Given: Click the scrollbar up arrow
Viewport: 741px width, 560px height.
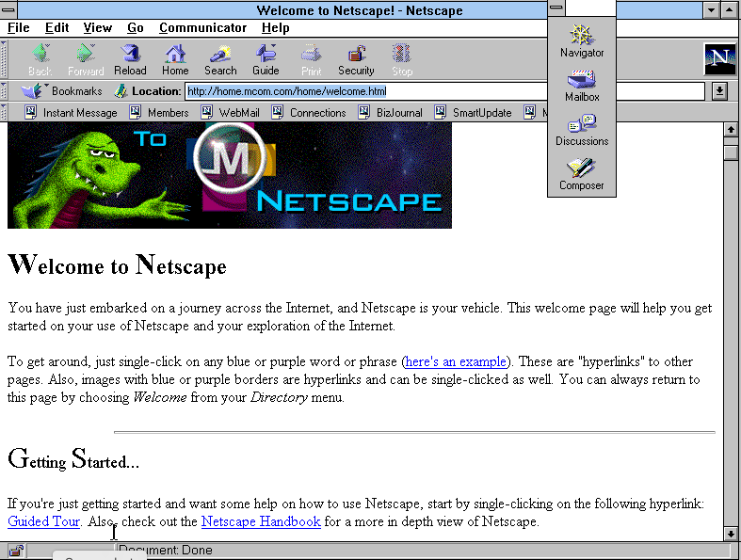Looking at the screenshot, I should (731, 130).
